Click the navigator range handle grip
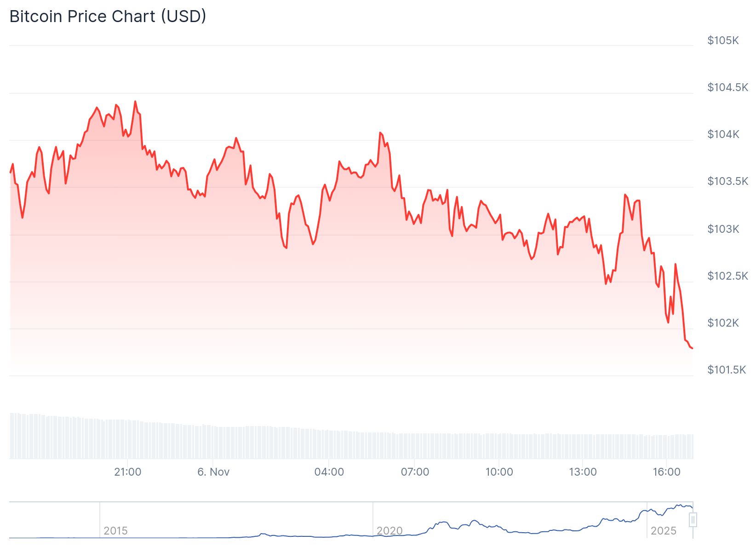Image resolution: width=756 pixels, height=552 pixels. [693, 520]
